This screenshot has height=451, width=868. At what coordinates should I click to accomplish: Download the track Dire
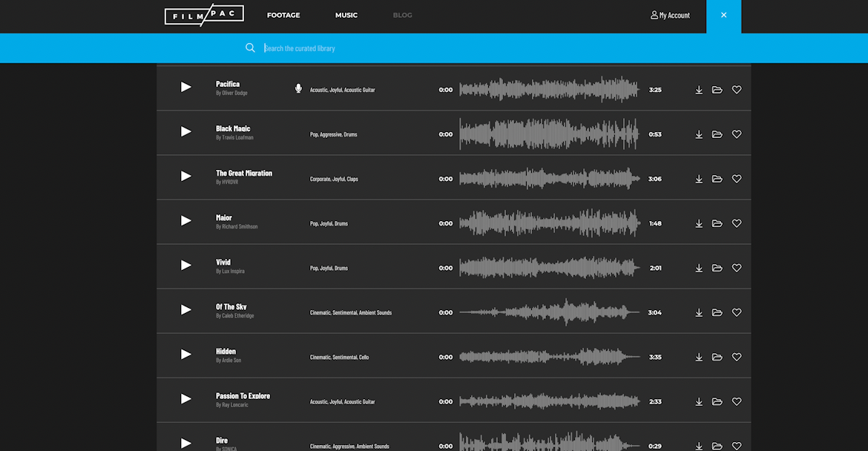pyautogui.click(x=698, y=446)
